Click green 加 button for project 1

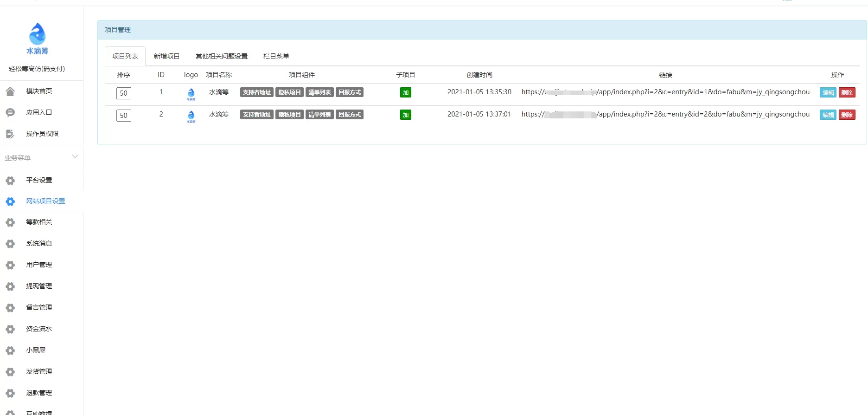point(405,92)
